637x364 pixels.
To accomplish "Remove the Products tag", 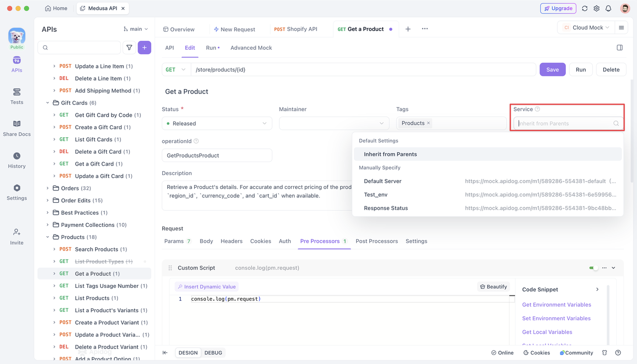I will click(x=428, y=123).
